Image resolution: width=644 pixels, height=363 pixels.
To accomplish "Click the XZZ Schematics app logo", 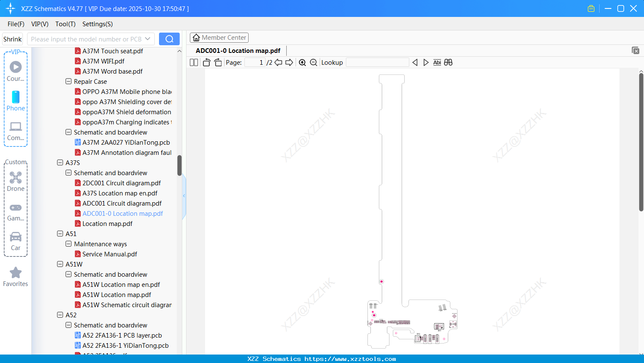I will 10,8.
